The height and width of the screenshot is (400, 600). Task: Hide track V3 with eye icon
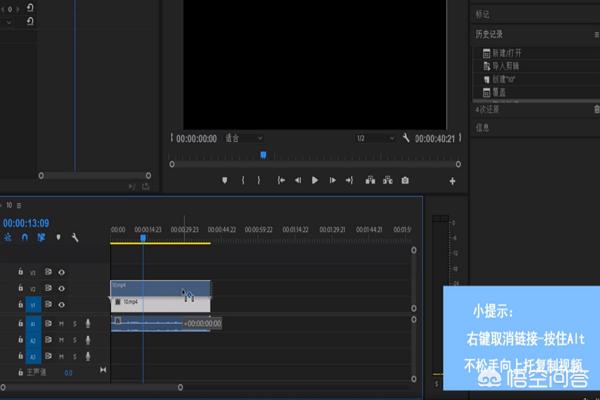coord(62,271)
